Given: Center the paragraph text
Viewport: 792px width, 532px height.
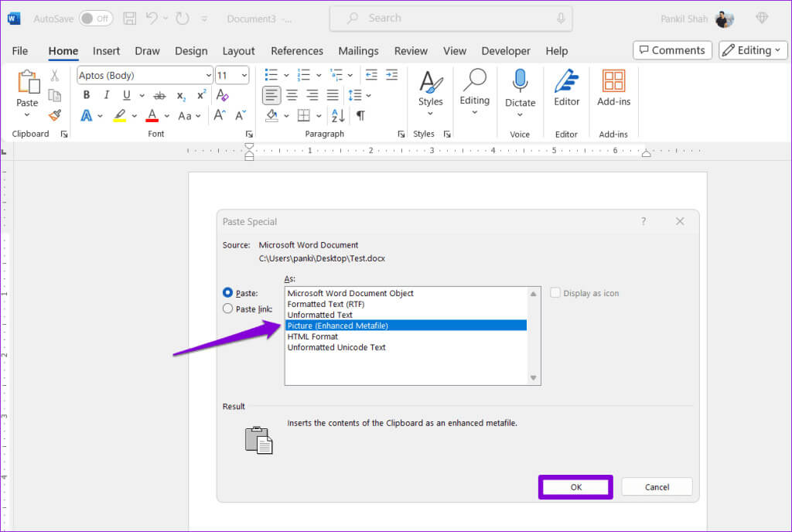Looking at the screenshot, I should 292,95.
